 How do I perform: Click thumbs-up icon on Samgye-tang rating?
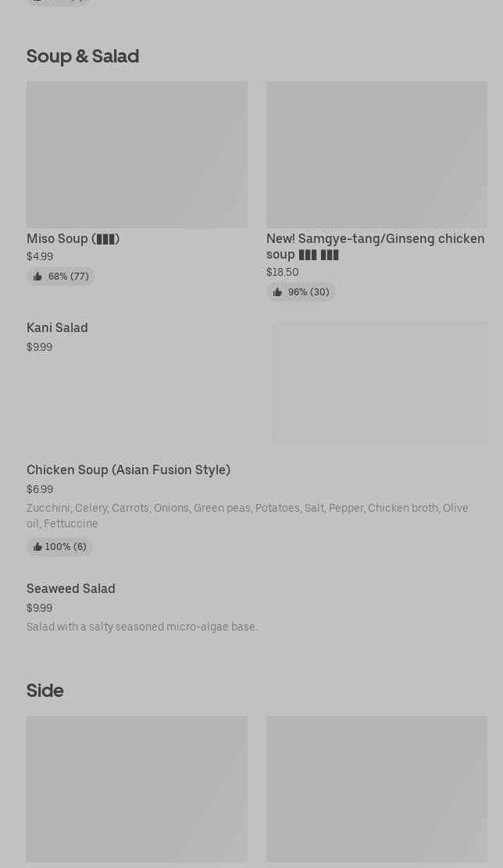(x=277, y=292)
